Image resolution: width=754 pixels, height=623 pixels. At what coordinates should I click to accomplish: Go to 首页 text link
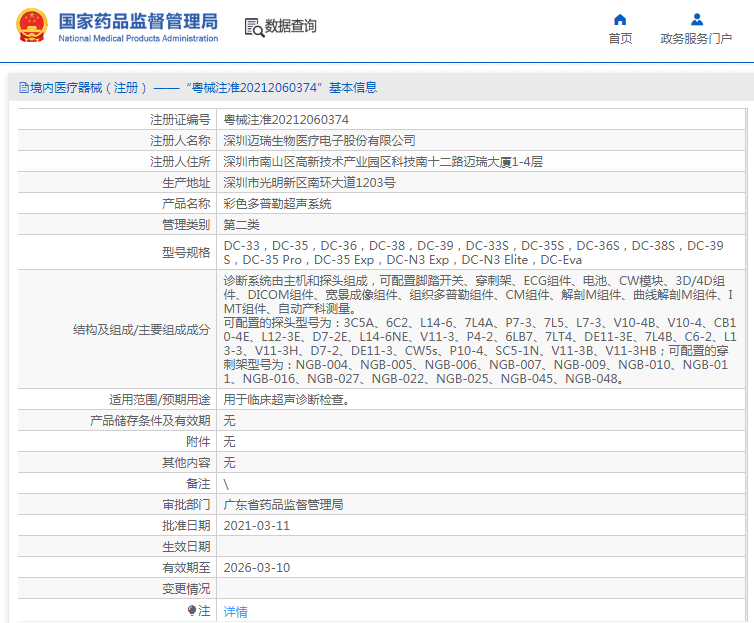pyautogui.click(x=620, y=38)
